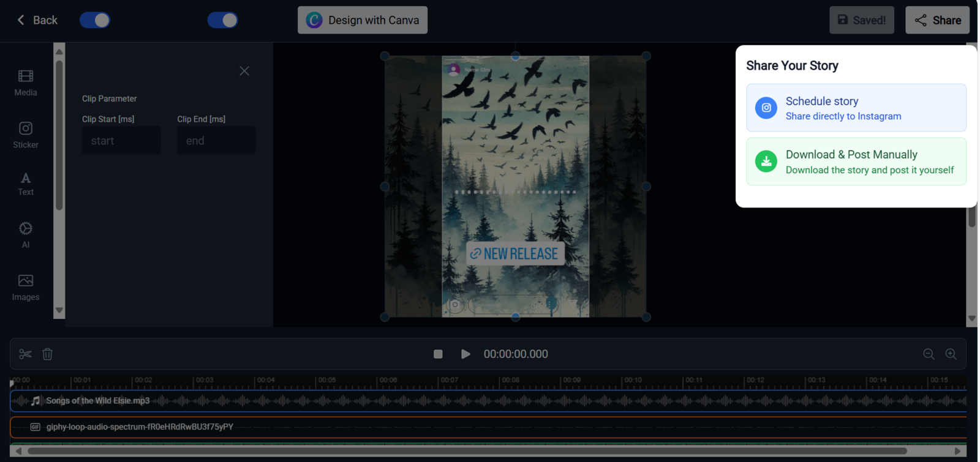The height and width of the screenshot is (462, 980).
Task: Choose Schedule story option
Action: (x=856, y=108)
